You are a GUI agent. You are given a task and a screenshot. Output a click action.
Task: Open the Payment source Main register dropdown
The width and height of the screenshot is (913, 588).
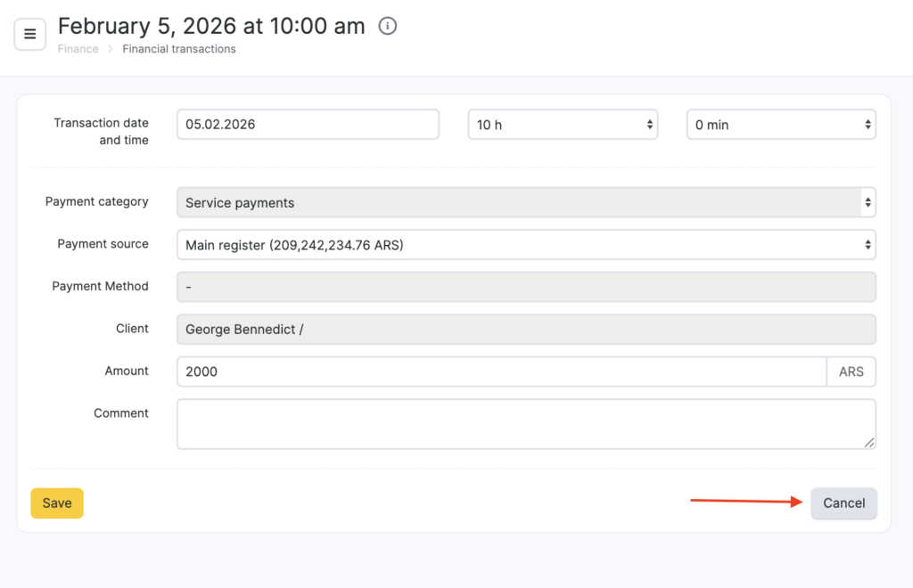click(526, 244)
